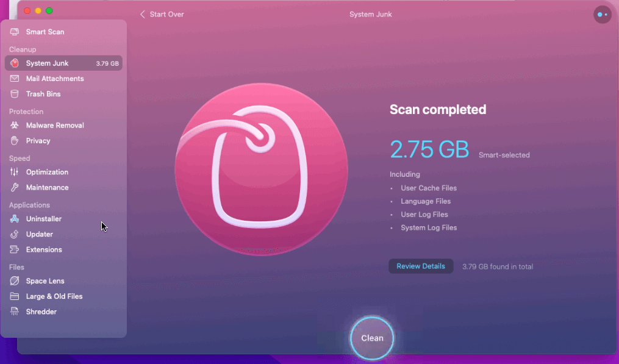Open the assistant dots icon at top right
Screen dimensions: 619x364
point(603,15)
